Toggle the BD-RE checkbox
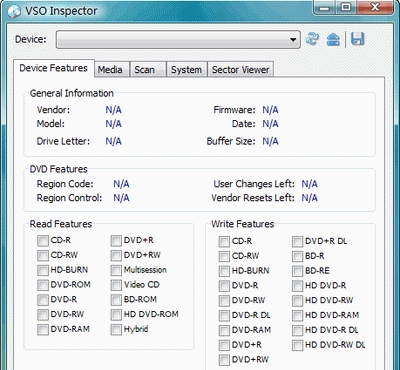The image size is (400, 370). [x=297, y=271]
